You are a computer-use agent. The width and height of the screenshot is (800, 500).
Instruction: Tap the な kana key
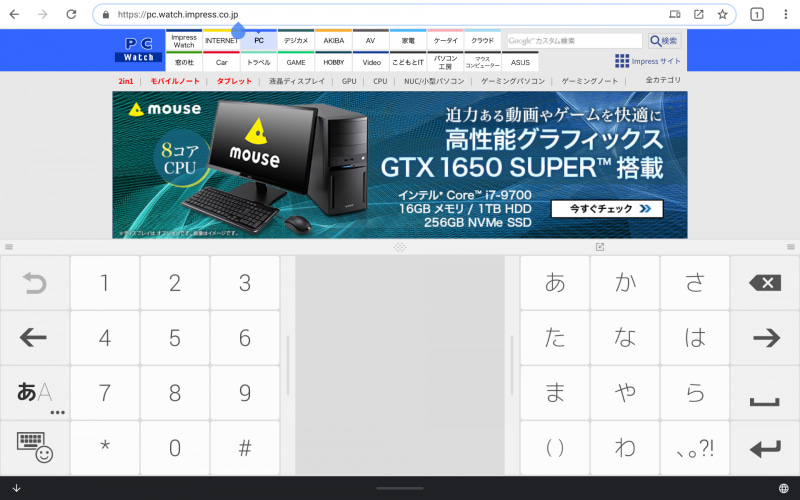(x=625, y=337)
